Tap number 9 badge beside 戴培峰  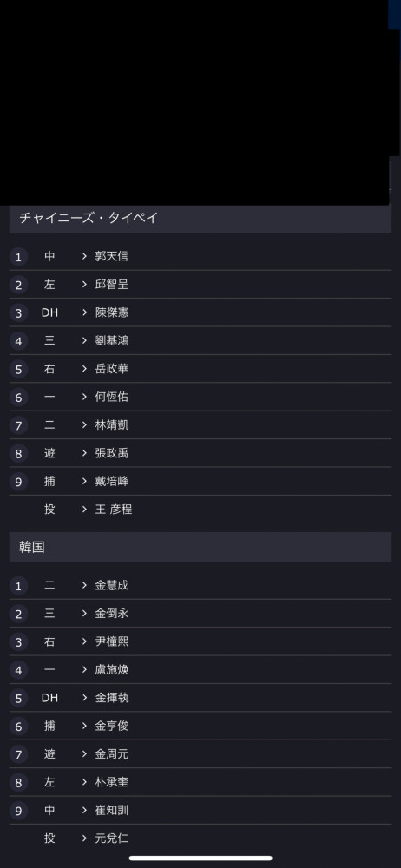[x=18, y=482]
